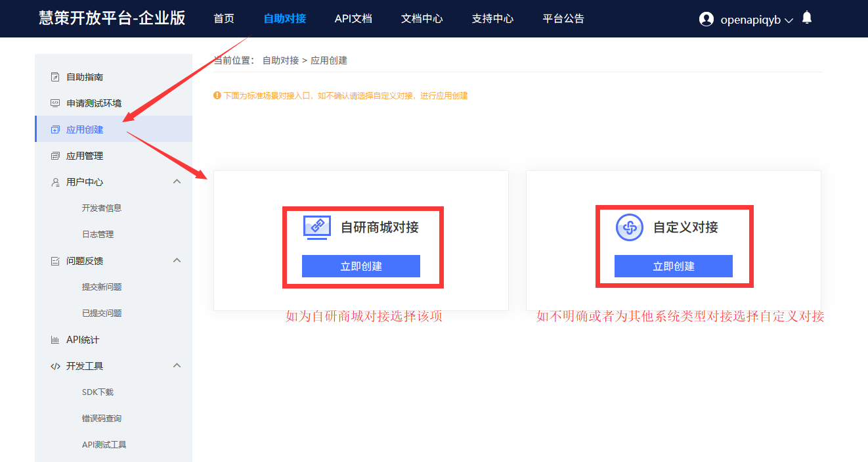Collapse the 用户中心 section chevron

tap(177, 181)
